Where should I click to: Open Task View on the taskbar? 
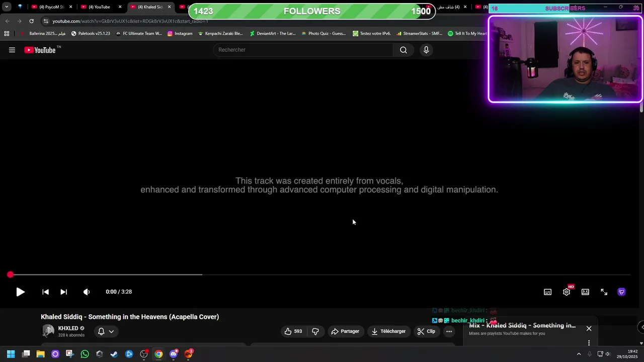(26, 354)
